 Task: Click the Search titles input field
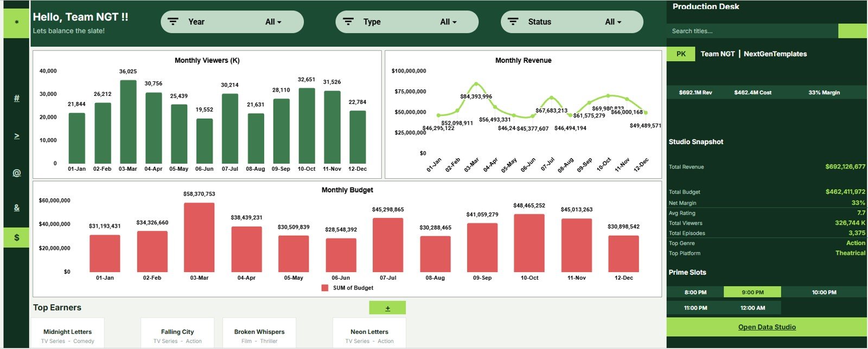(x=752, y=31)
